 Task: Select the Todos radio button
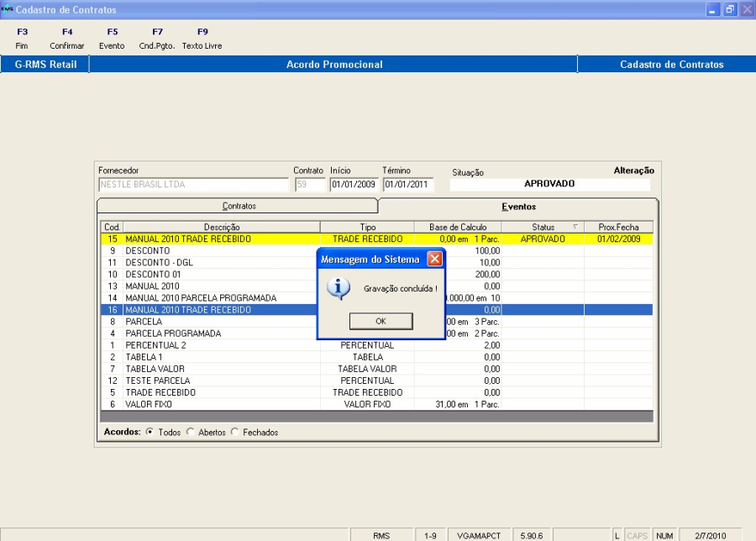(x=150, y=432)
